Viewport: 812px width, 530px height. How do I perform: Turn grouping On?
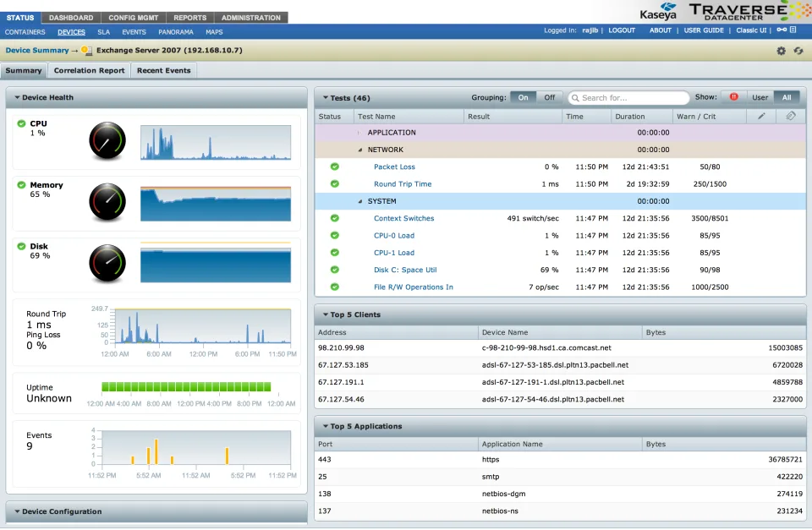pos(523,97)
